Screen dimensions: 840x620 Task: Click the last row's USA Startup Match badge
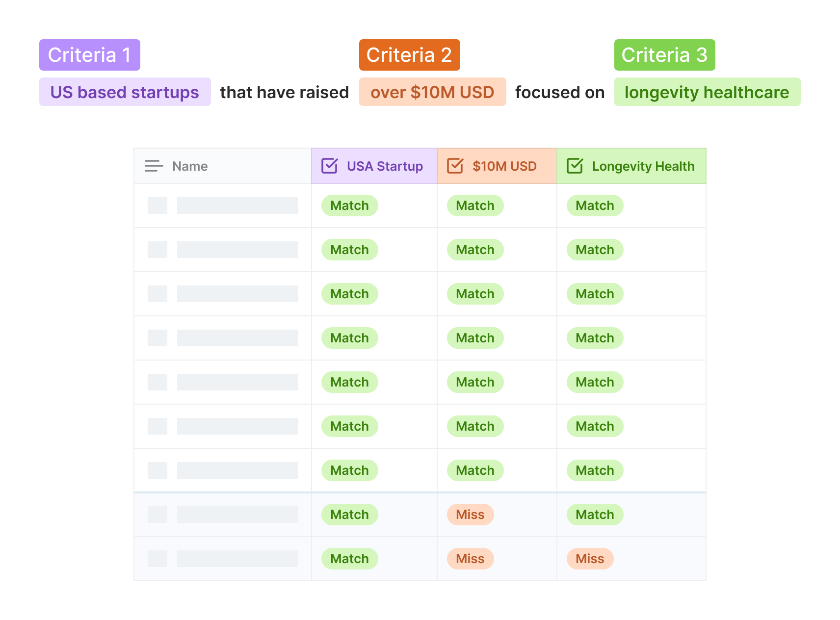point(350,559)
